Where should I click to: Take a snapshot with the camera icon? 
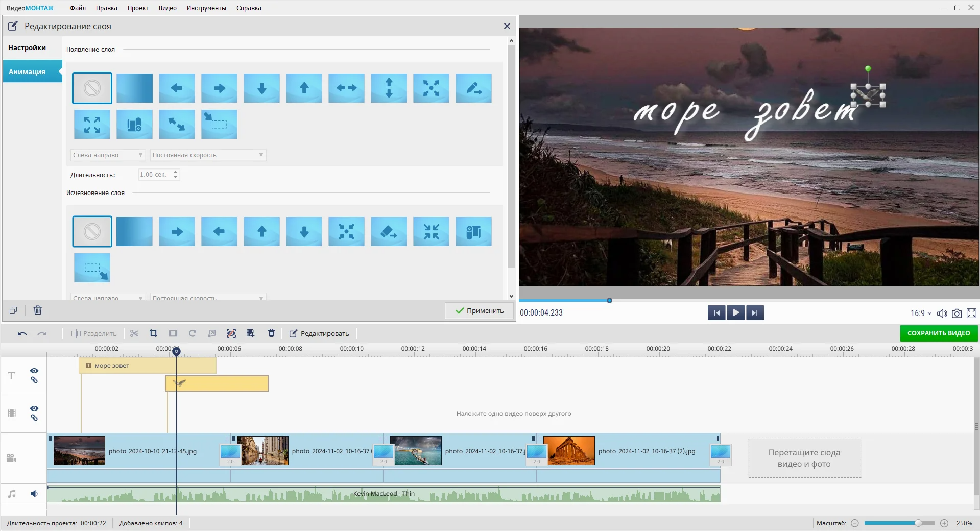point(957,313)
